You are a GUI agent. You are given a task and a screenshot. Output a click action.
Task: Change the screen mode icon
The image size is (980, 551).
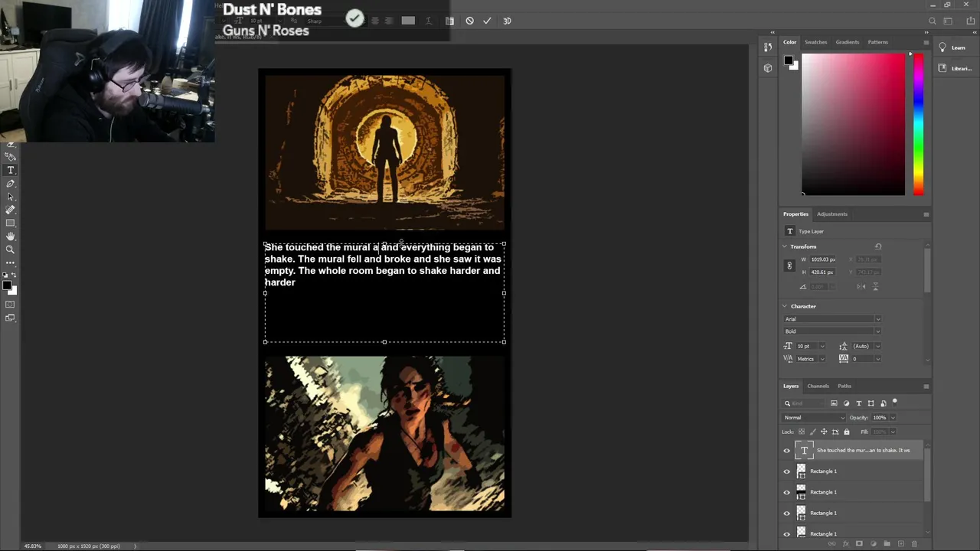11,318
